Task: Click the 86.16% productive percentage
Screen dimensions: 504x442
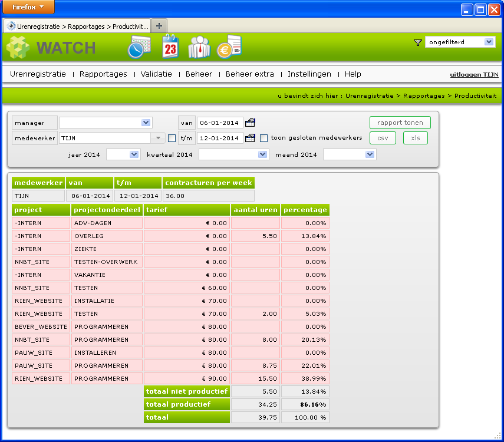Action: click(x=305, y=404)
